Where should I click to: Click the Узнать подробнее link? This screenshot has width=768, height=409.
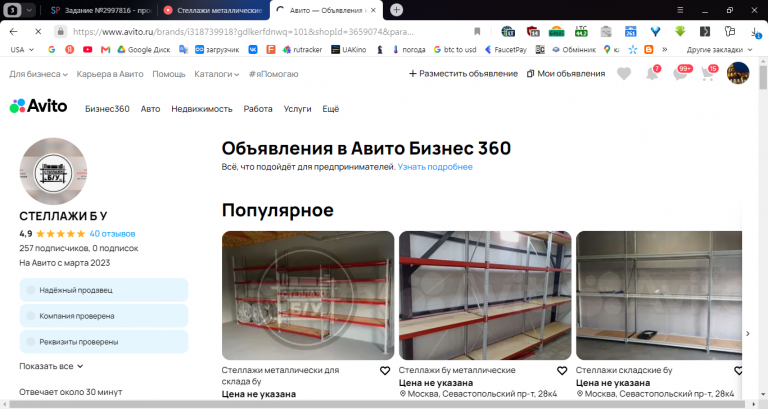coord(435,167)
